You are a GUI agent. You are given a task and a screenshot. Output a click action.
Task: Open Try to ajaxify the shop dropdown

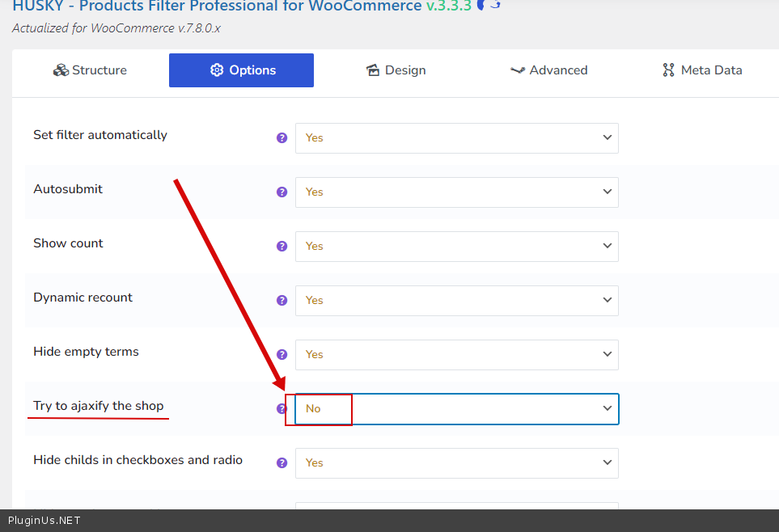click(456, 409)
